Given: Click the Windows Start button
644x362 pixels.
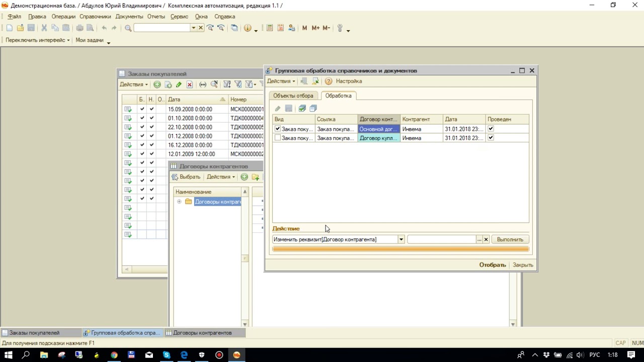Looking at the screenshot, I should (9, 355).
